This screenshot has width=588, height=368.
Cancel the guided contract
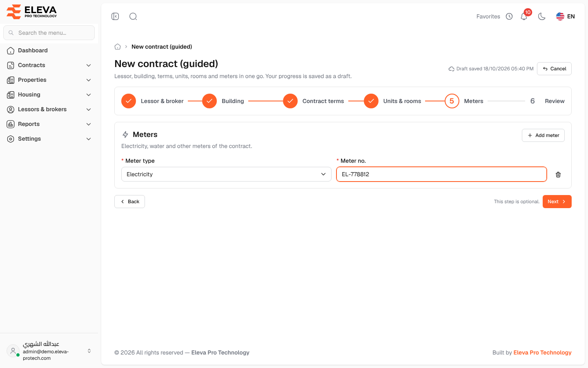click(x=554, y=69)
